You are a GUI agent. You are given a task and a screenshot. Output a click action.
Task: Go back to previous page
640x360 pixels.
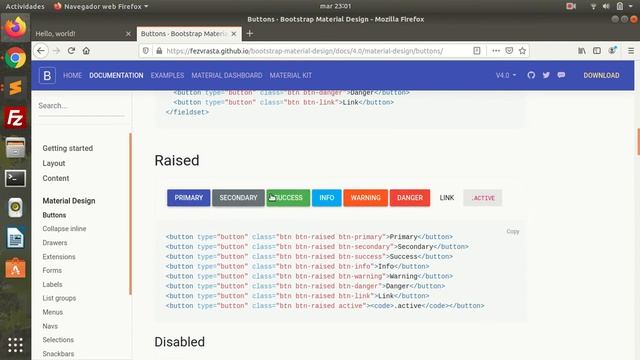(41, 51)
